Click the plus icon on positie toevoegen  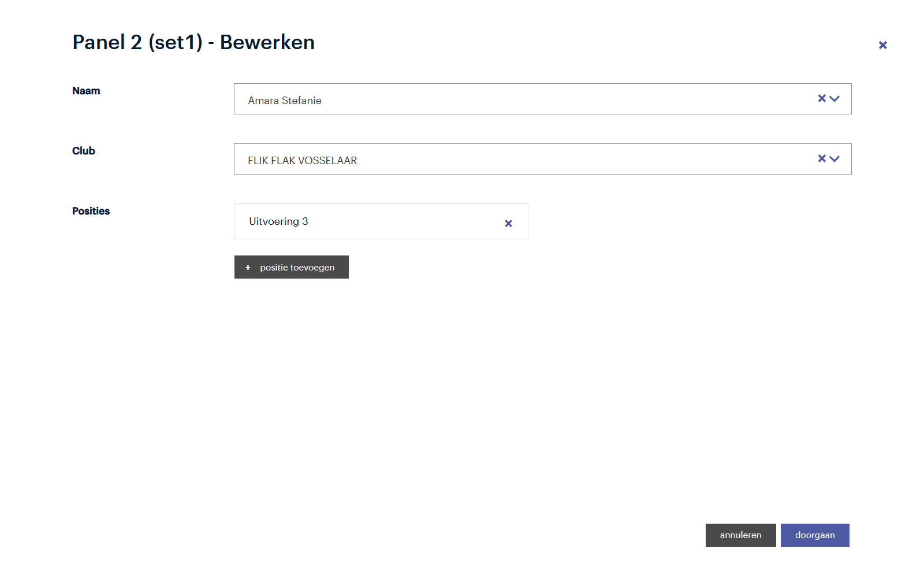248,268
